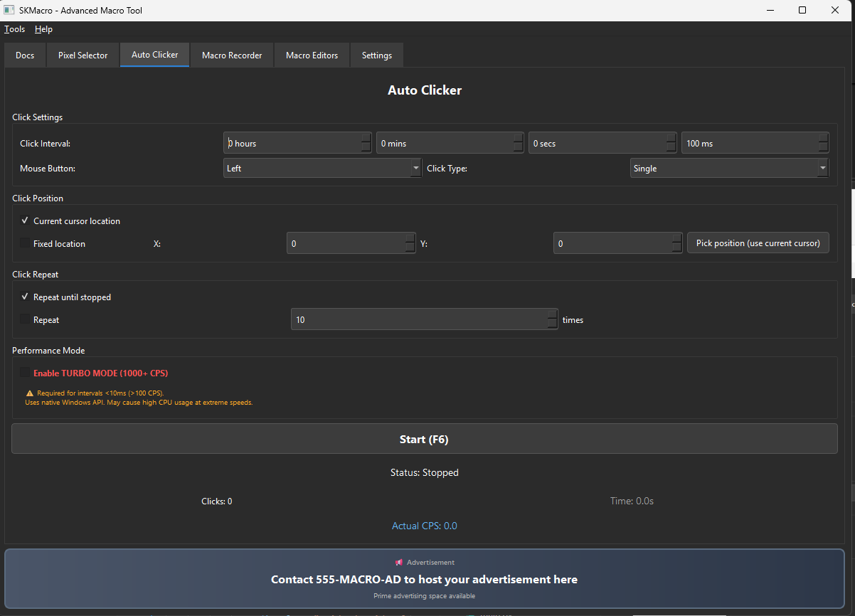Check the Current cursor location option
The height and width of the screenshot is (616, 855).
pyautogui.click(x=25, y=221)
